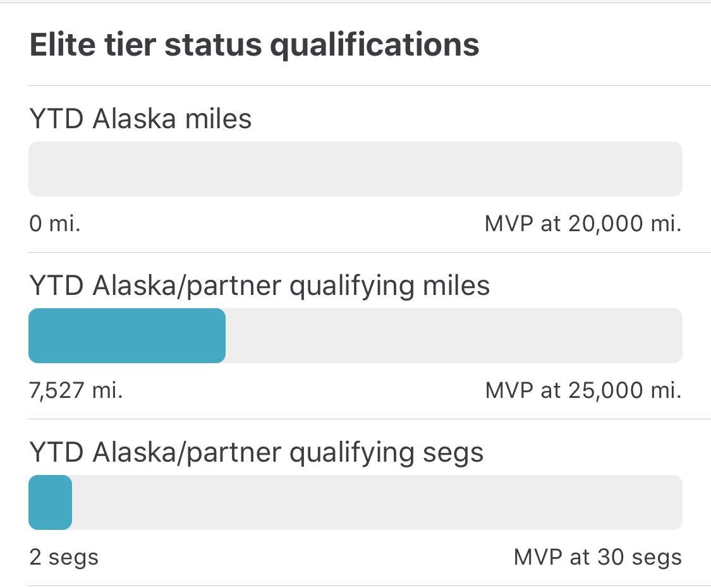The image size is (711, 588).
Task: Click unfilled part of qualifying segs bar
Action: point(377,502)
